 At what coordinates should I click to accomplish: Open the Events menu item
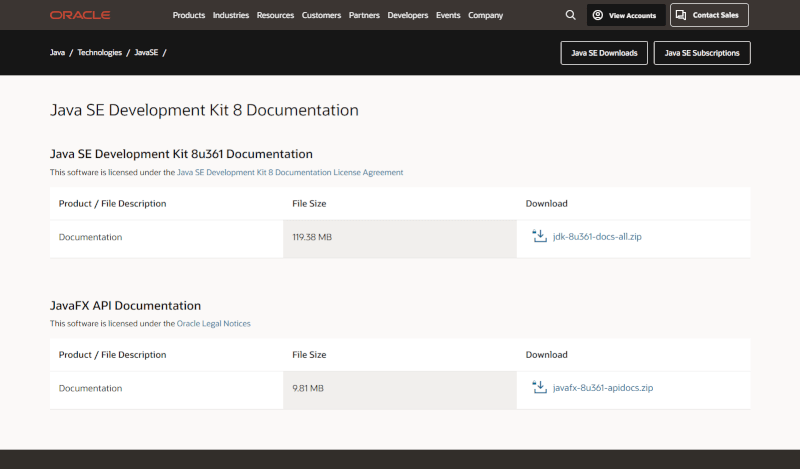pyautogui.click(x=448, y=15)
